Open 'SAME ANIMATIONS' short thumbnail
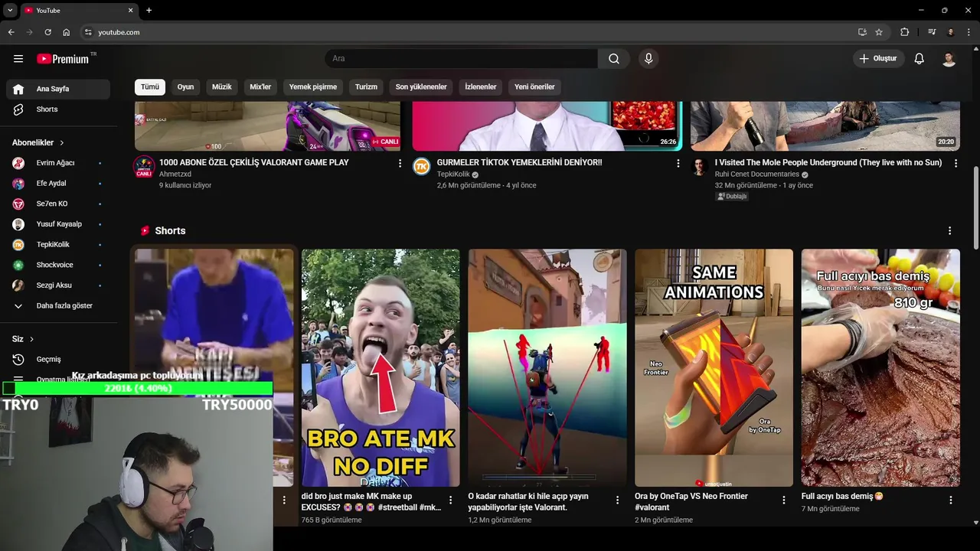Viewport: 980px width, 551px height. coord(714,367)
